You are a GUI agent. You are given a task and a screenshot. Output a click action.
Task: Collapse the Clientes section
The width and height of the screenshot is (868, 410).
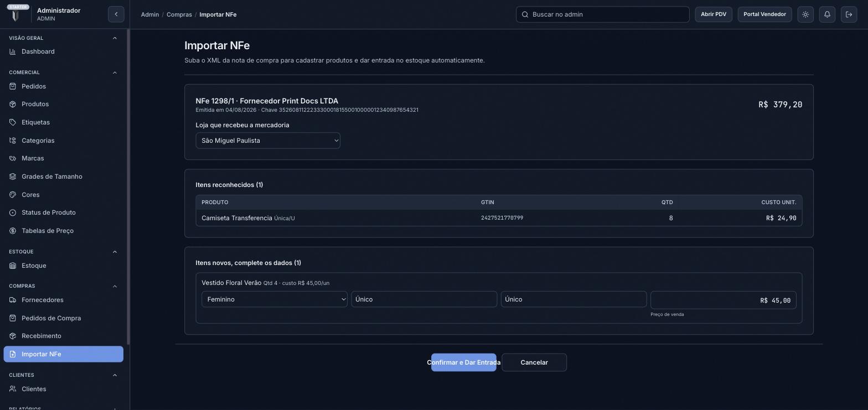[x=115, y=375]
